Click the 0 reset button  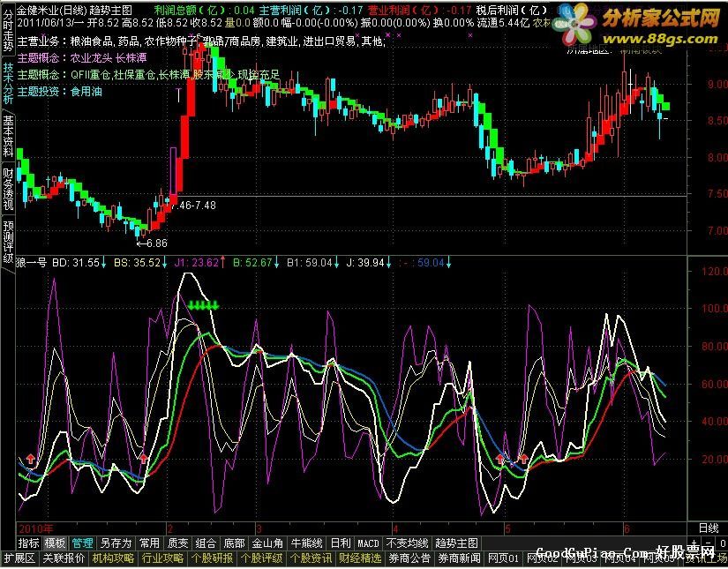722,543
